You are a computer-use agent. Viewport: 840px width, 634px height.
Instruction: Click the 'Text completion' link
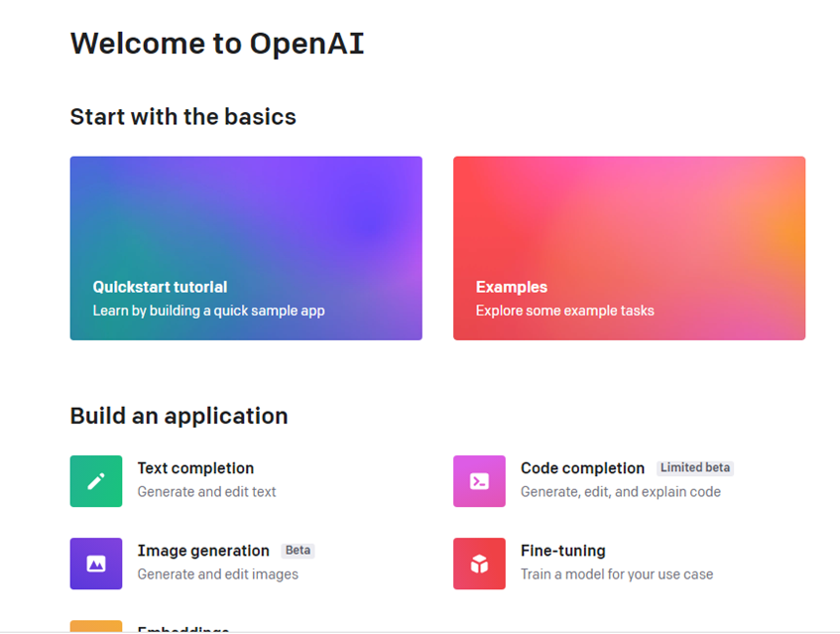[x=195, y=468]
